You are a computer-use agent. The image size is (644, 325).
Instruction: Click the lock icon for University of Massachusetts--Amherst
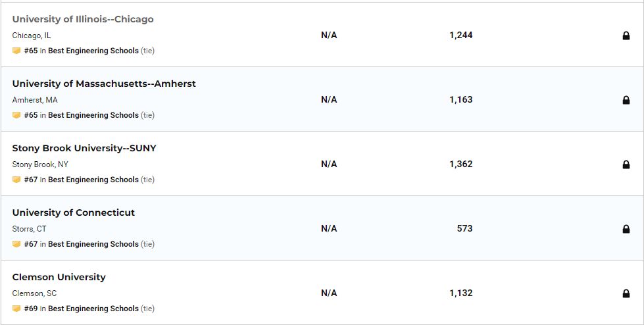[x=626, y=100]
